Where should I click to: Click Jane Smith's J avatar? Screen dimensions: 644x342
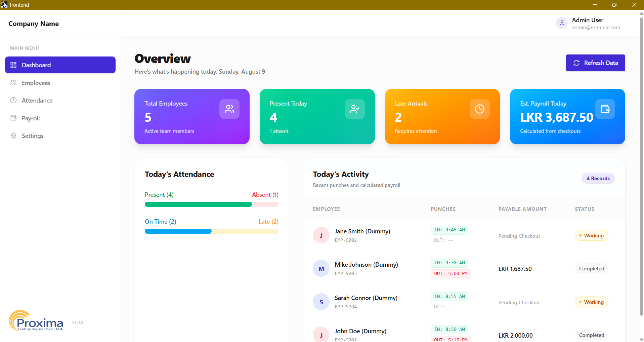tap(321, 235)
